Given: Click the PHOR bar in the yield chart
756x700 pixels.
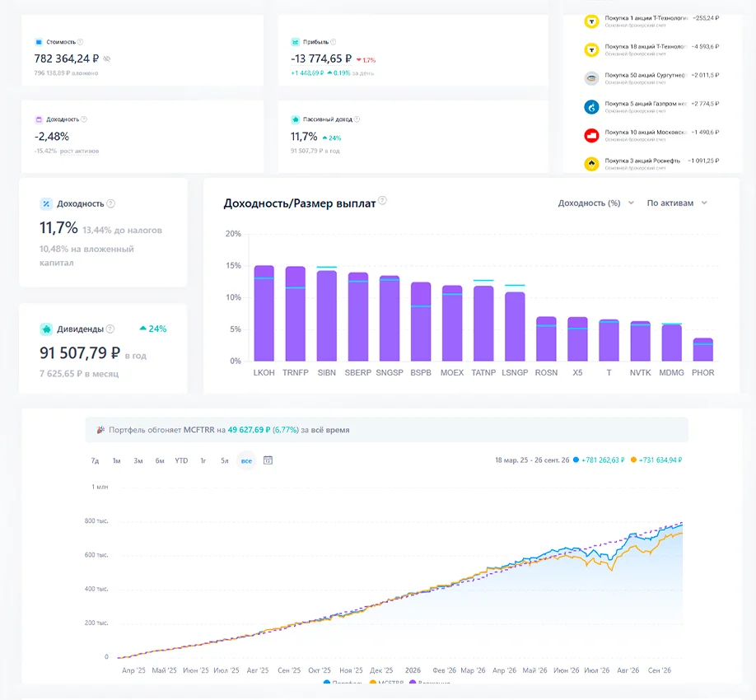Looking at the screenshot, I should (703, 349).
